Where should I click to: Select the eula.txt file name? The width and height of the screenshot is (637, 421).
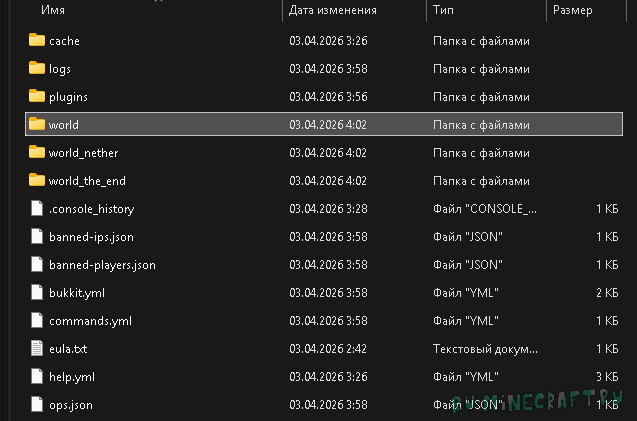(x=68, y=349)
